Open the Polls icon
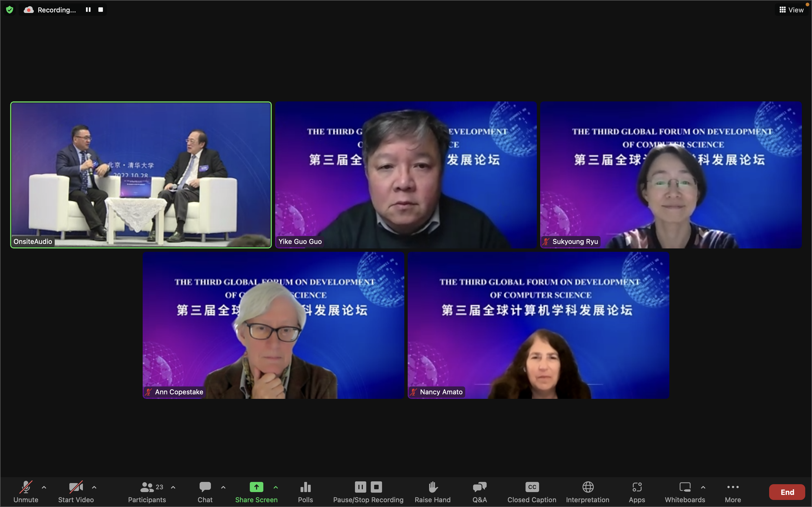 [x=305, y=491]
